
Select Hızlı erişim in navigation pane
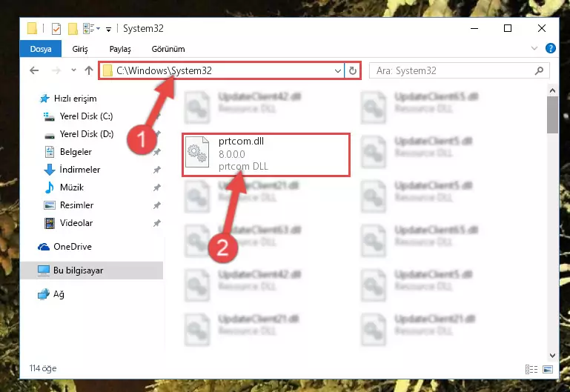[75, 99]
